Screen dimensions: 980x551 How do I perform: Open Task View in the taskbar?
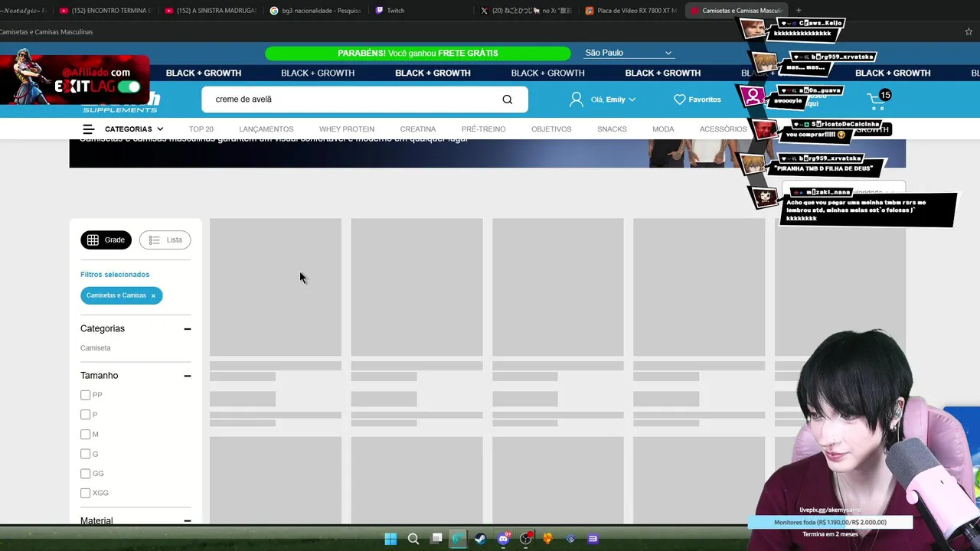436,539
